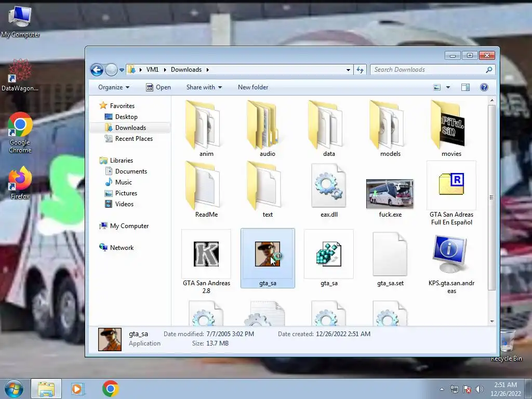Click the file list vertical scrollbar thumb

pyautogui.click(x=491, y=197)
